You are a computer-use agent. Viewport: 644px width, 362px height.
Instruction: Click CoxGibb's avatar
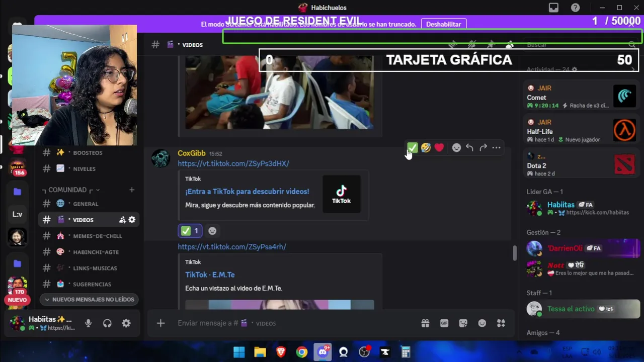tap(161, 158)
